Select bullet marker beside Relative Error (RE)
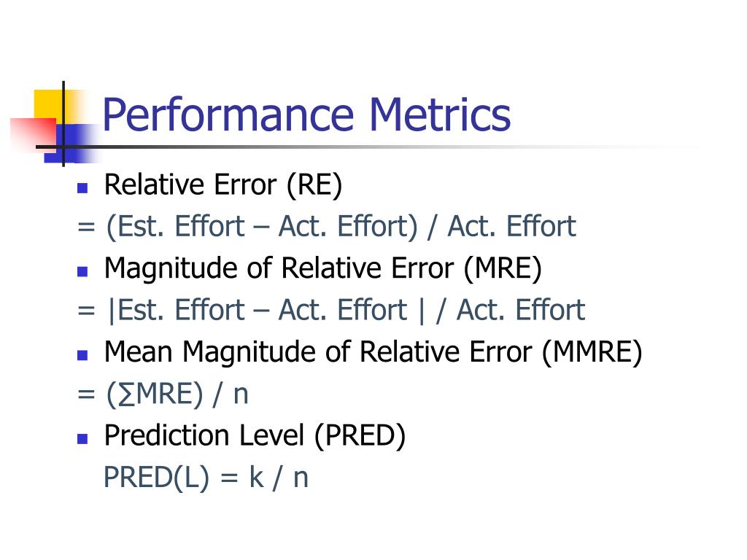747x560 pixels. click(82, 187)
